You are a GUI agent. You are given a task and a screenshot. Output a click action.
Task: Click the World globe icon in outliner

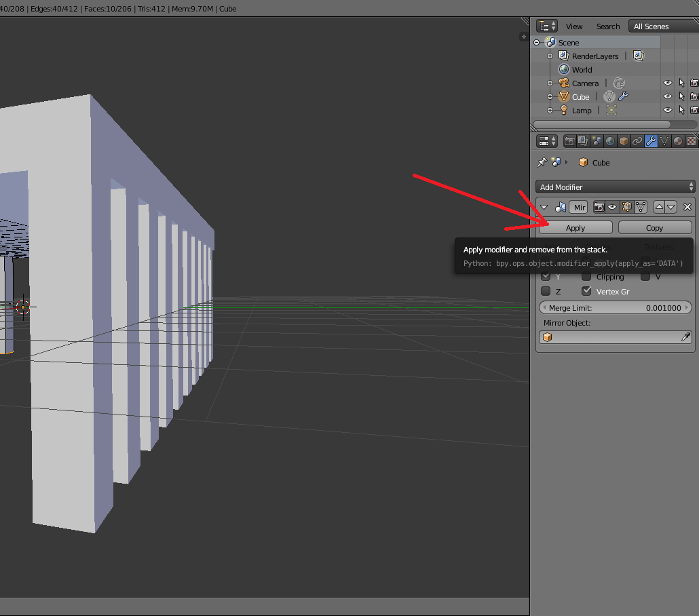564,69
